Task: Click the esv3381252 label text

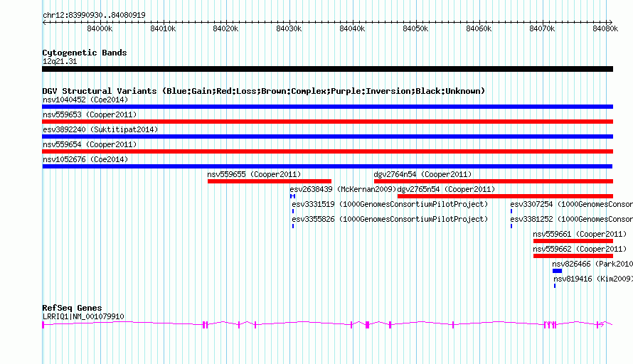Action: pos(572,219)
